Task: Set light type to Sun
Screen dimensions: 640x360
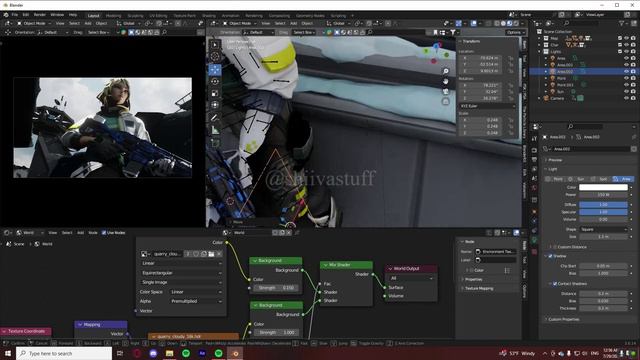Action: click(578, 179)
